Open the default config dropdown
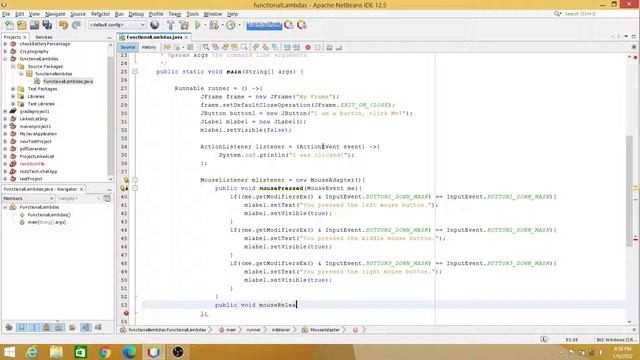Image resolution: width=640 pixels, height=360 pixels. click(x=117, y=25)
